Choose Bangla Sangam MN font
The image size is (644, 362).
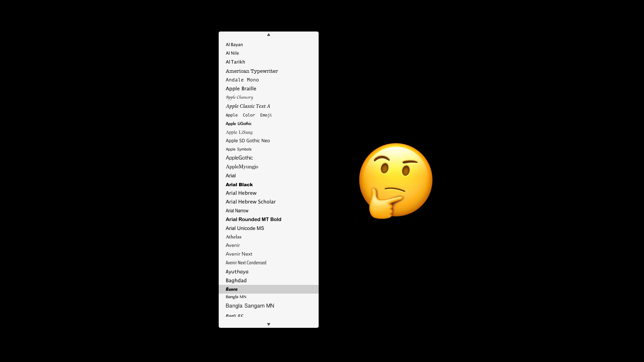(269, 306)
